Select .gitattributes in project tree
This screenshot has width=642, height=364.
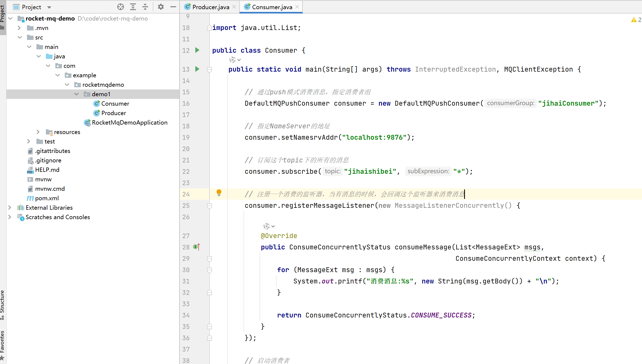[52, 151]
